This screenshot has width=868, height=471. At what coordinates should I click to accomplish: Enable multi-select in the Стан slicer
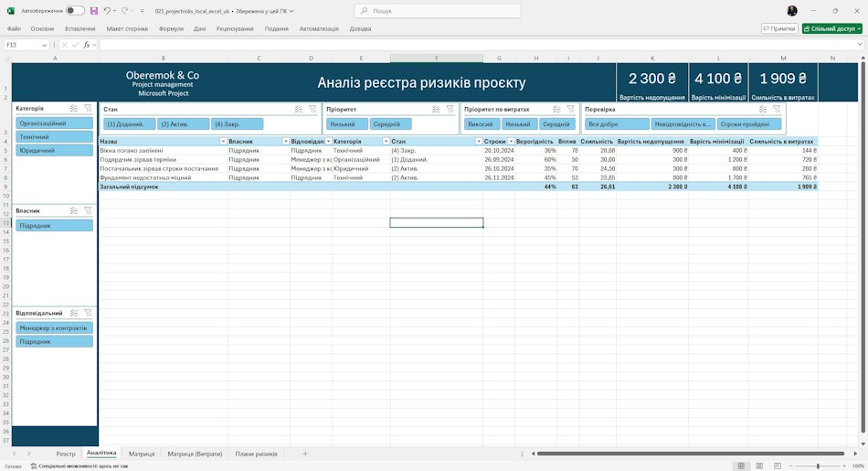pyautogui.click(x=299, y=109)
